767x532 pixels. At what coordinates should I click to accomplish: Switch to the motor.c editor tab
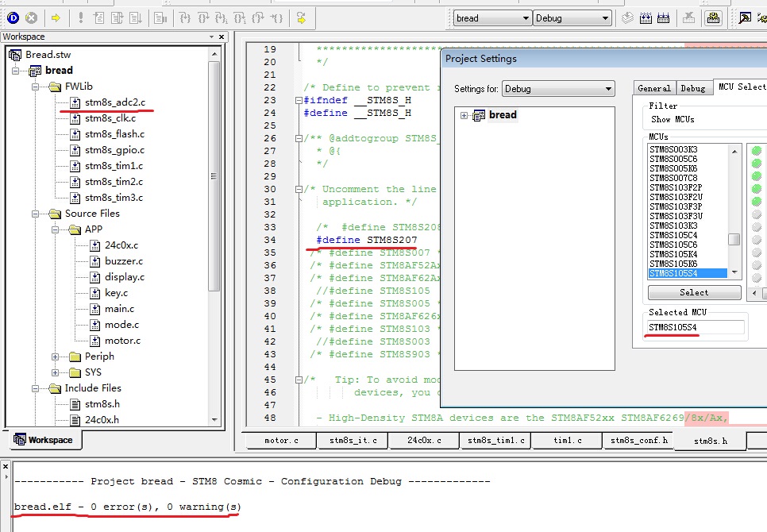coord(281,441)
